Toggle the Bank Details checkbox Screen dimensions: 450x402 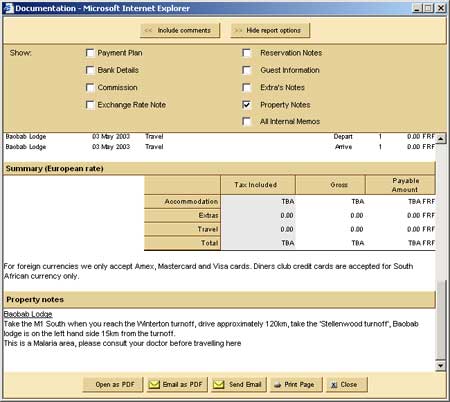tap(90, 70)
